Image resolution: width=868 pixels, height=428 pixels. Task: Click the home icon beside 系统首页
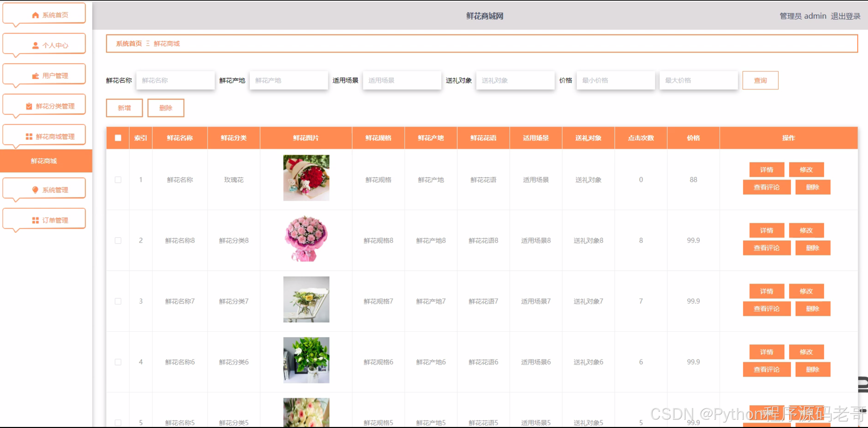35,15
